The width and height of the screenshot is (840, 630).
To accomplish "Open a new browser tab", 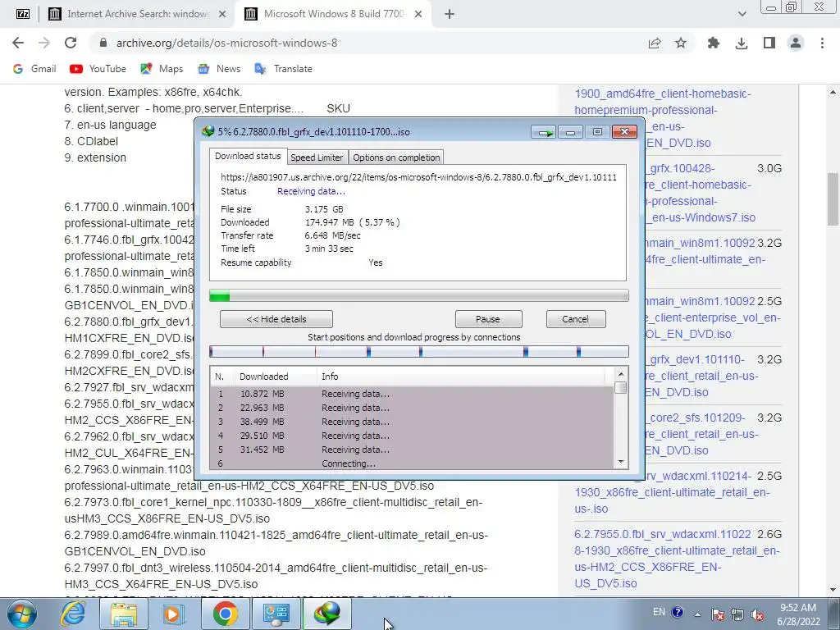I will click(x=450, y=15).
